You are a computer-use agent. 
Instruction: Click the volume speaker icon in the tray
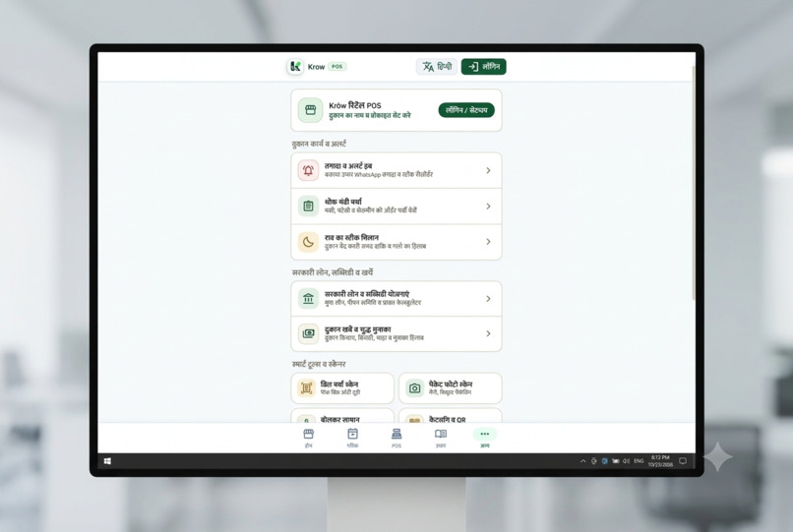pos(626,461)
